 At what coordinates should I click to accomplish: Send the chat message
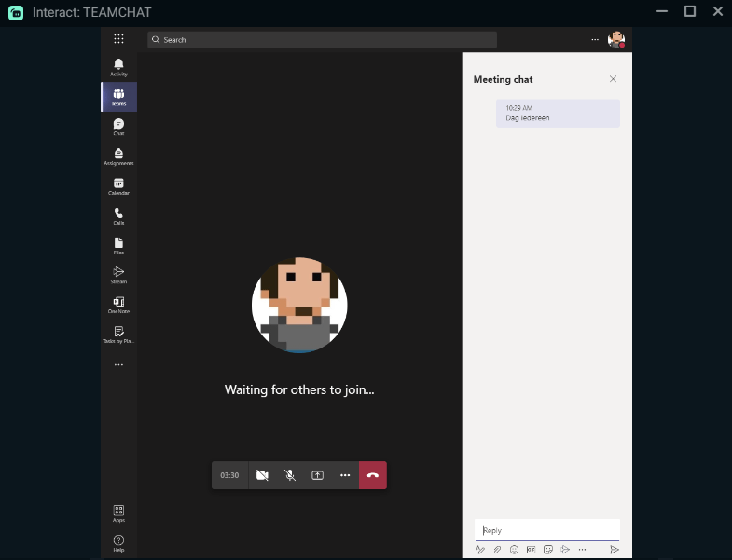pyautogui.click(x=614, y=550)
